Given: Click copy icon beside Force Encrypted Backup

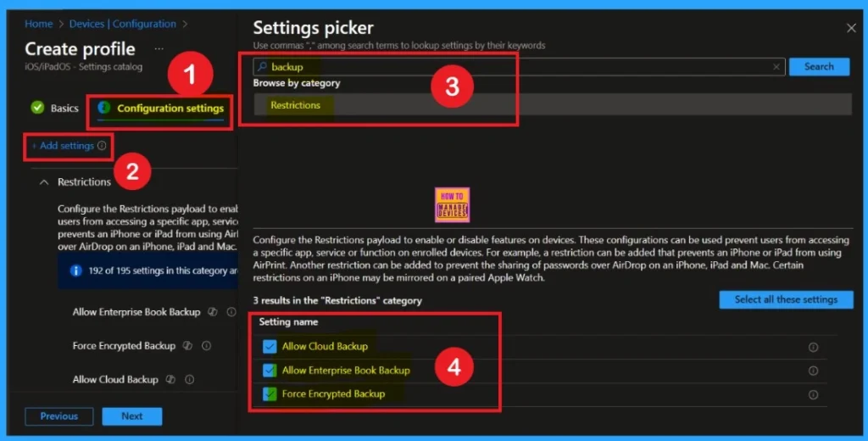Looking at the screenshot, I should [187, 346].
